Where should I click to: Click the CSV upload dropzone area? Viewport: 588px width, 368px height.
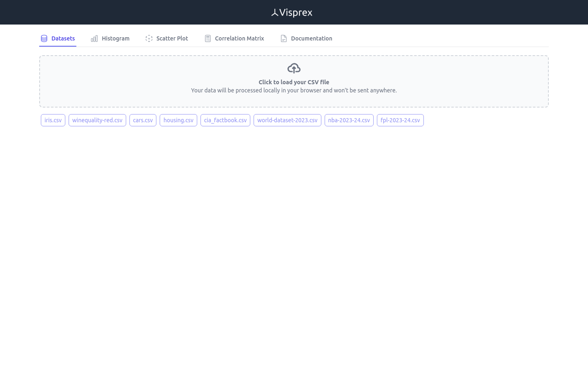coord(294,81)
